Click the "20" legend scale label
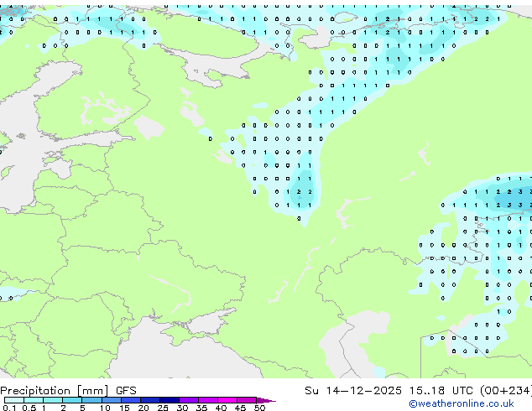The image size is (532, 411). [143, 408]
